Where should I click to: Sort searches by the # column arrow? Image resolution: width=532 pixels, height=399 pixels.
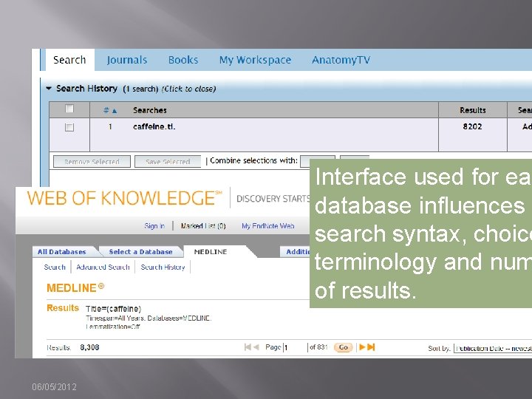tap(115, 111)
